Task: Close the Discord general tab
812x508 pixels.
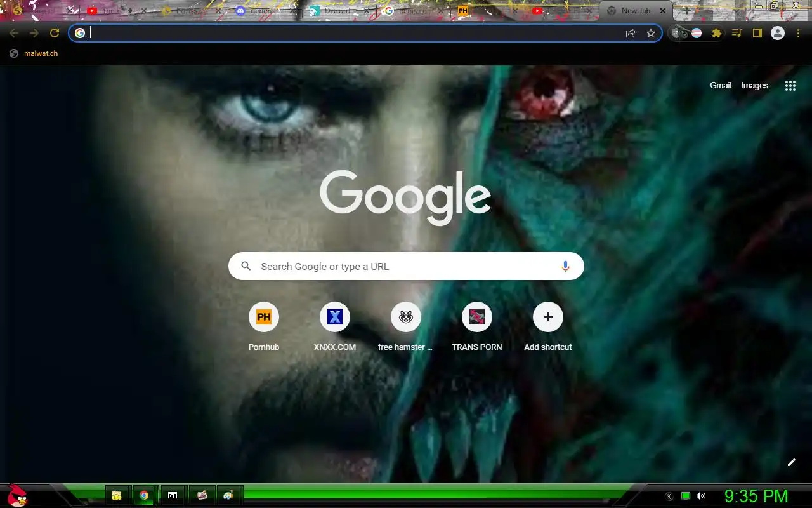Action: click(291, 11)
